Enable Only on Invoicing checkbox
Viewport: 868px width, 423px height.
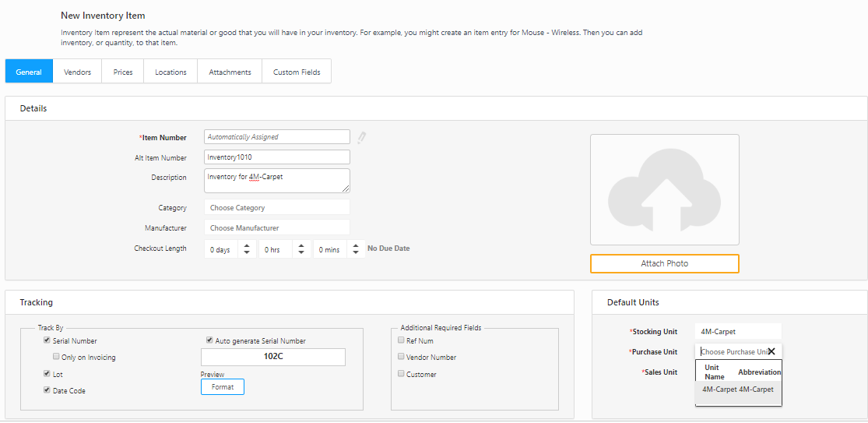pyautogui.click(x=56, y=357)
